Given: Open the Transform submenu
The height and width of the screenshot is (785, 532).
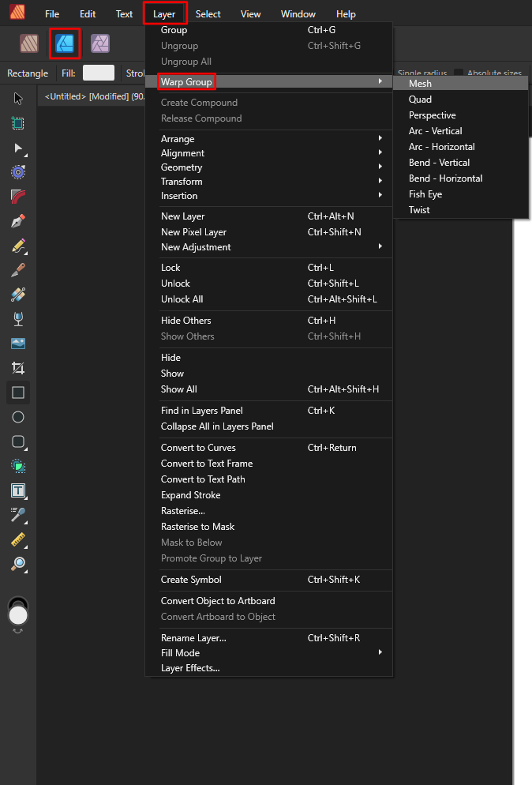Looking at the screenshot, I should point(182,181).
